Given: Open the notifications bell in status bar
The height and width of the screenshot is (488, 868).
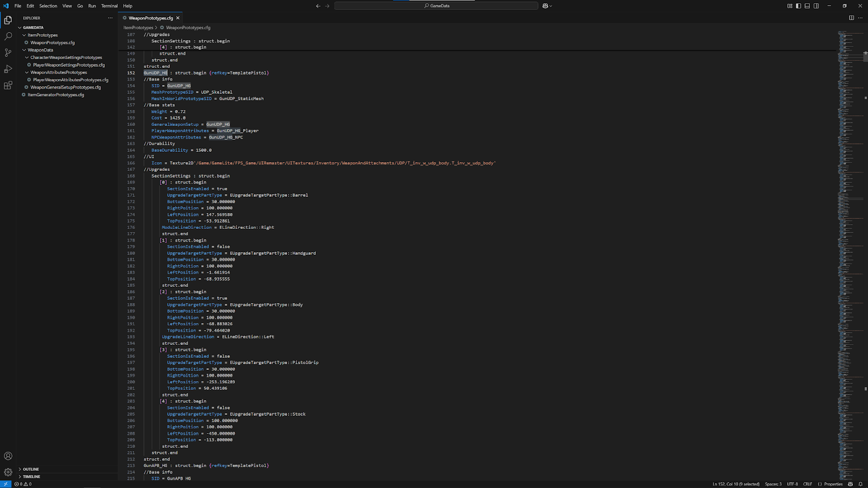Looking at the screenshot, I should pos(860,484).
